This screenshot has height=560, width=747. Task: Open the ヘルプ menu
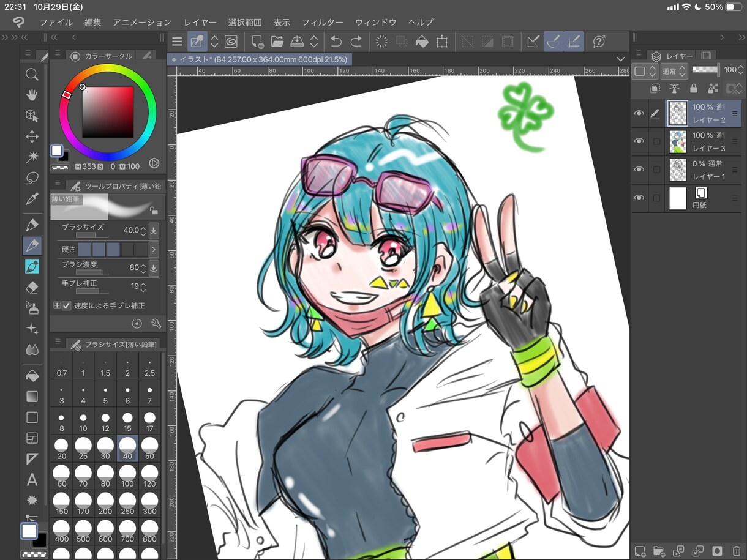[421, 22]
